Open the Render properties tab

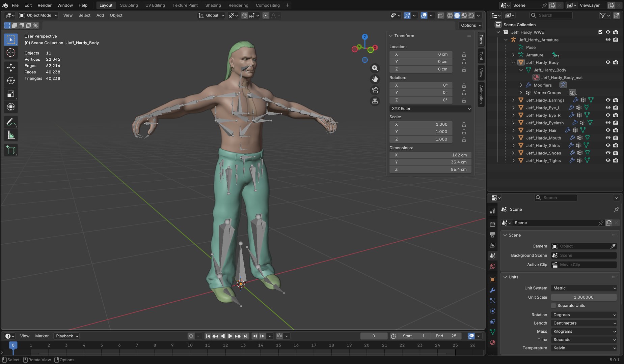(x=493, y=224)
